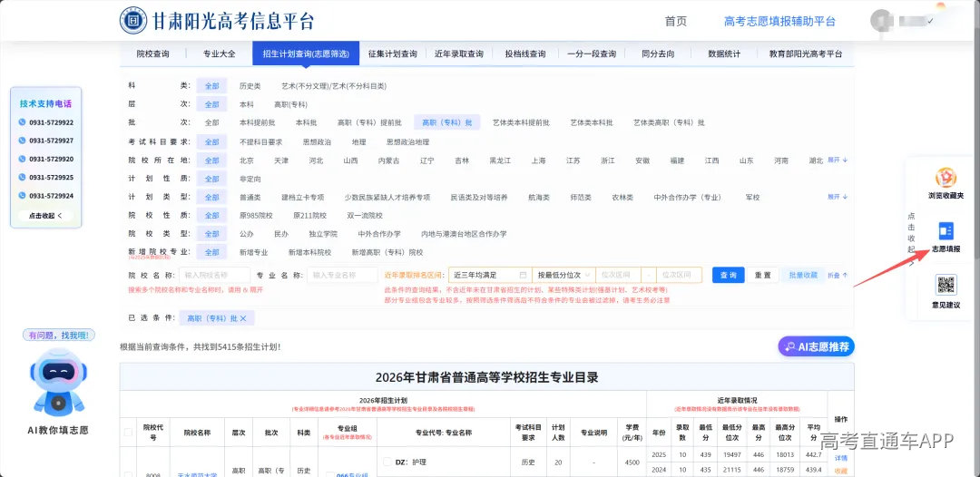Select 本科 under 层次 filter
This screenshot has width=980, height=477.
click(246, 104)
